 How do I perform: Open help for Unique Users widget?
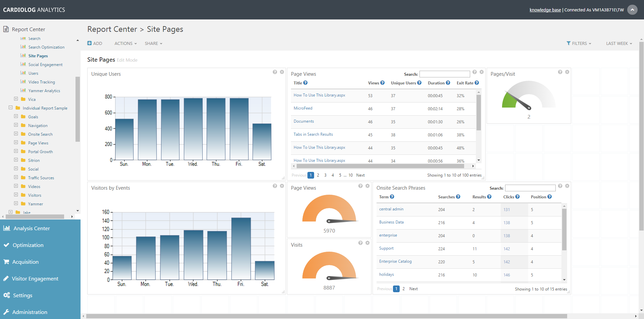[275, 72]
